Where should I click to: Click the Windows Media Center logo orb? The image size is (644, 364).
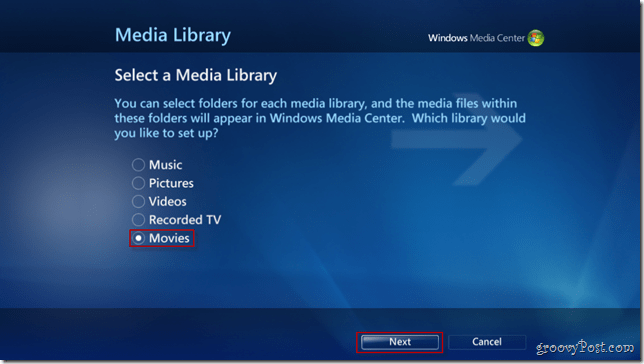(536, 38)
